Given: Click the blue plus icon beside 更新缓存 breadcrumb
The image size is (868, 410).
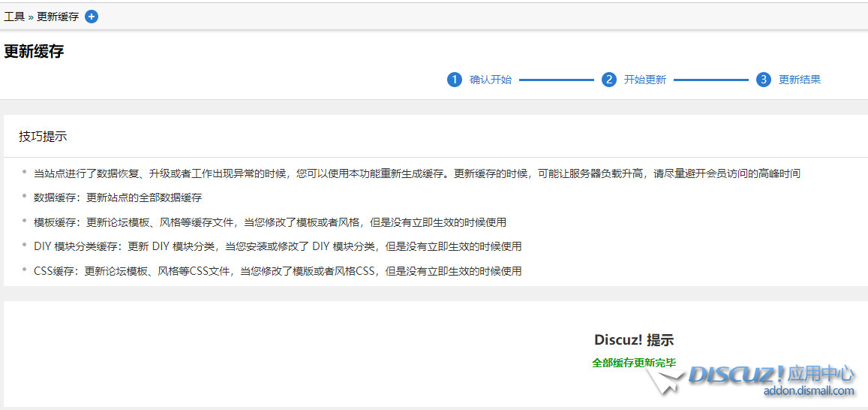Looking at the screenshot, I should click(92, 17).
